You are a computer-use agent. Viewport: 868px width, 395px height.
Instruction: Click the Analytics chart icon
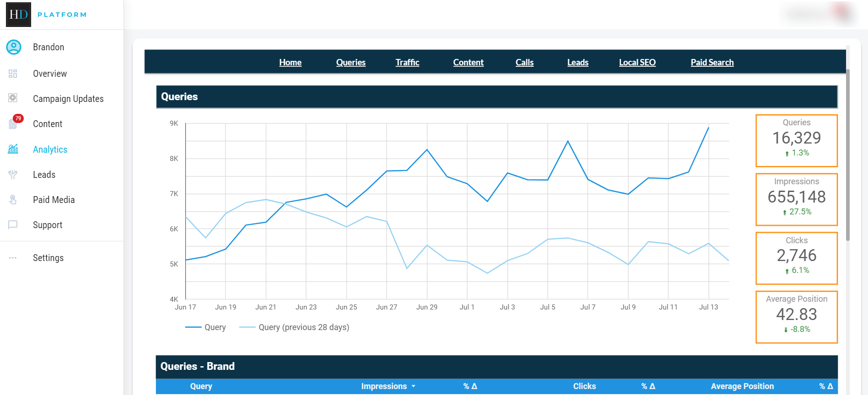[x=13, y=149]
